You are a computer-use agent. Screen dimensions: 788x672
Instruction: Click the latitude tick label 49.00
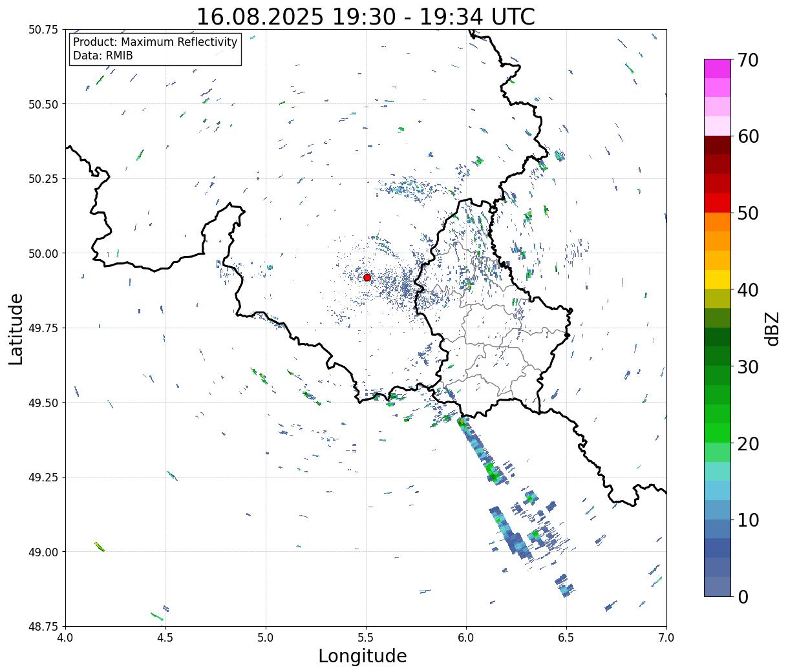(43, 552)
